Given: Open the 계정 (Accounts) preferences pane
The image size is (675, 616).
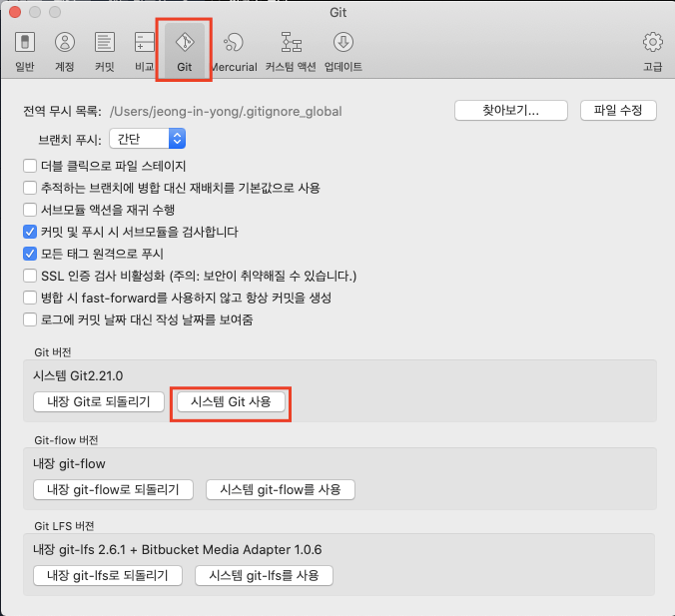Looking at the screenshot, I should (x=65, y=51).
